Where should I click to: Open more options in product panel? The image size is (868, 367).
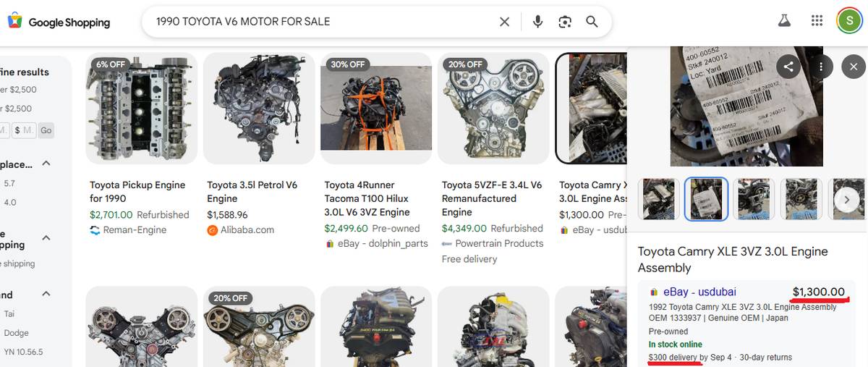coord(821,67)
